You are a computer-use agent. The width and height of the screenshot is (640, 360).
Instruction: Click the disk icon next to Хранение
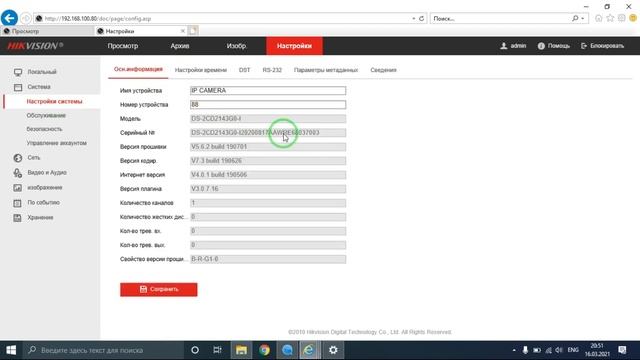(x=18, y=218)
